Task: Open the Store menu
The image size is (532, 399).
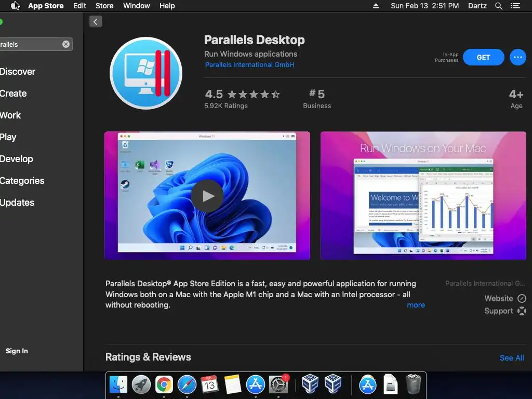Action: pos(104,6)
